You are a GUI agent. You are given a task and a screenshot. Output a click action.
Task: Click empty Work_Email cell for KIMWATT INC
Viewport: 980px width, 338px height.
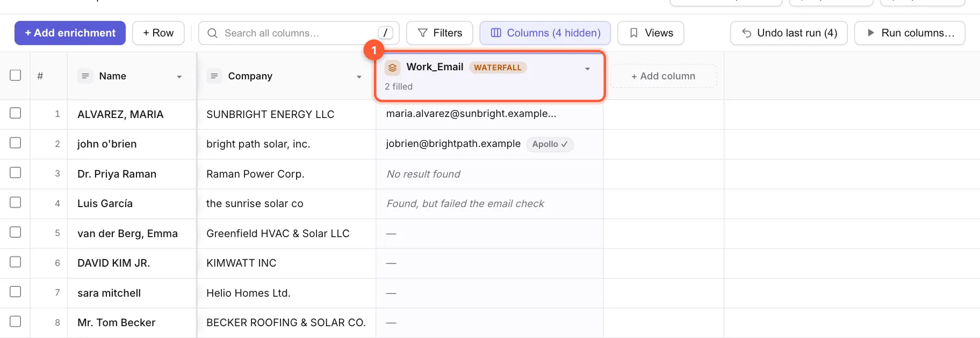(489, 263)
